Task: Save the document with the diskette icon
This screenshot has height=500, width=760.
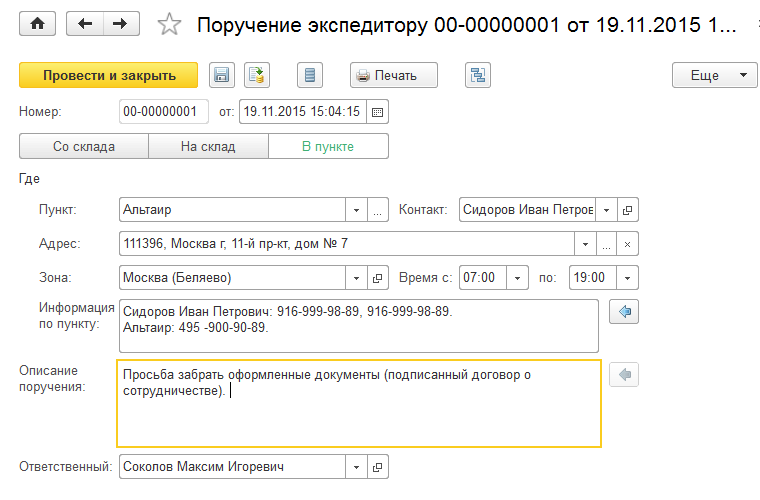Action: pos(221,75)
